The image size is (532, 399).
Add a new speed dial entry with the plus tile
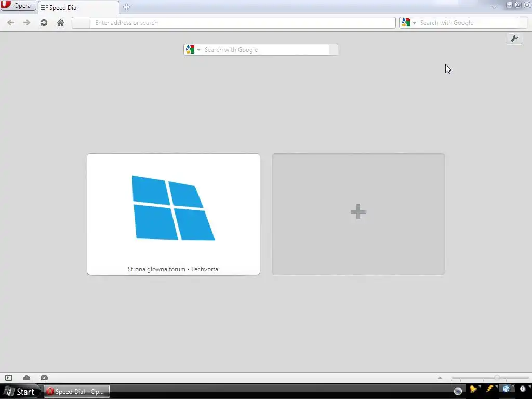click(358, 214)
